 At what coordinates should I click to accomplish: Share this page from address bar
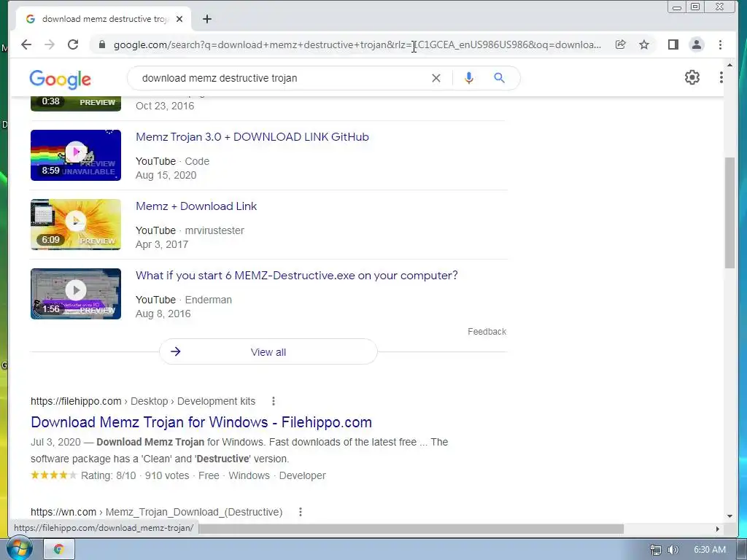(620, 44)
